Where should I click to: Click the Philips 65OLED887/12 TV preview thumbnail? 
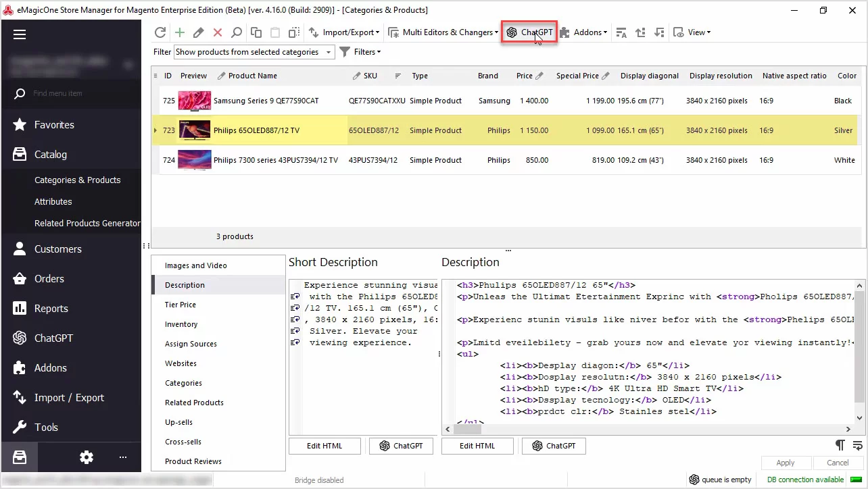coord(195,130)
